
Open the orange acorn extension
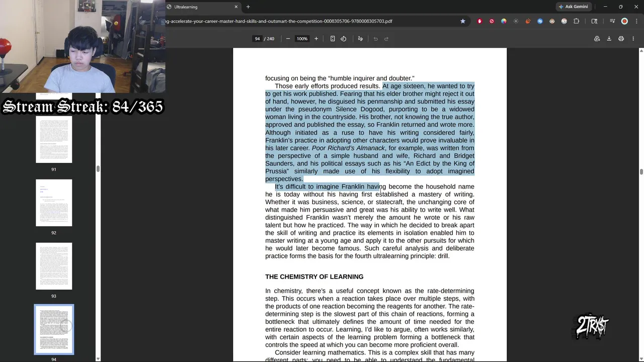[x=528, y=21]
